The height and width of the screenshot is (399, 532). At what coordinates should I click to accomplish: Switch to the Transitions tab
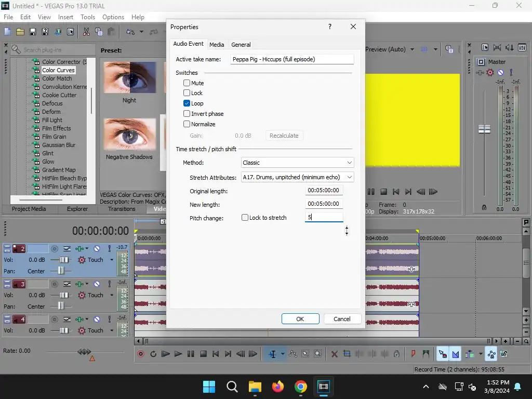point(122,209)
